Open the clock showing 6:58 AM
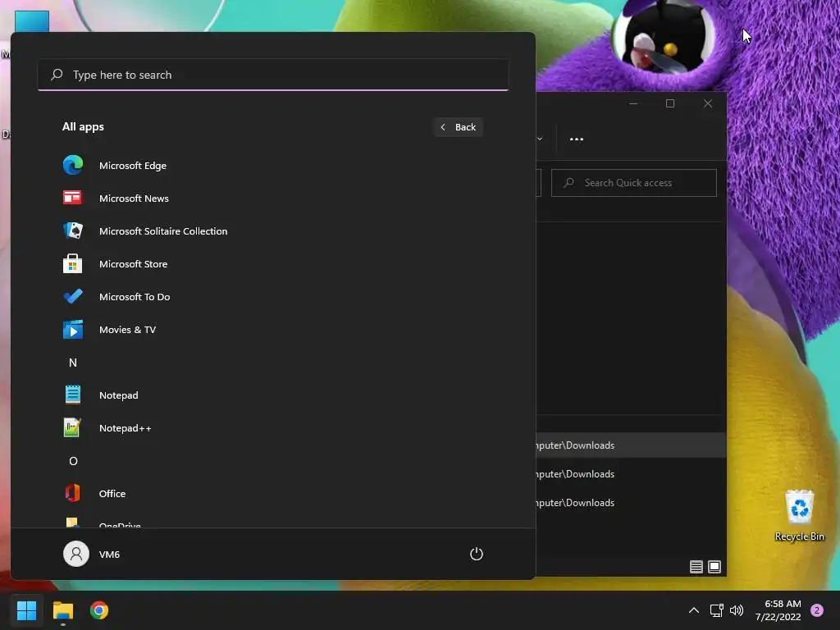 pos(778,610)
